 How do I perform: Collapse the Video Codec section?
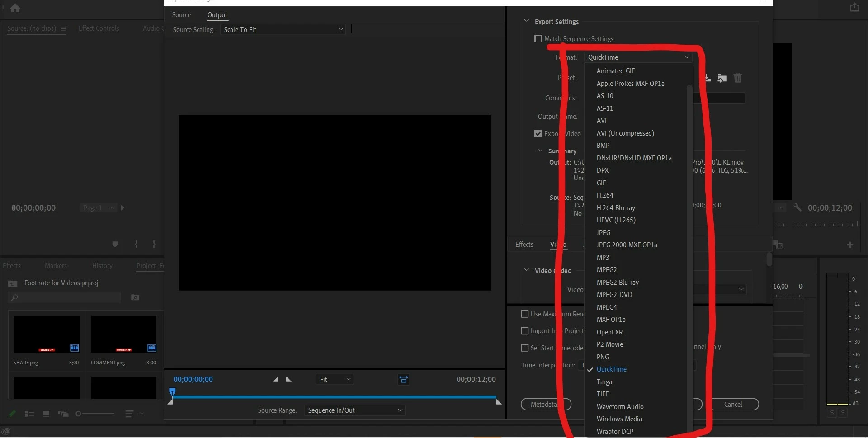tap(526, 270)
